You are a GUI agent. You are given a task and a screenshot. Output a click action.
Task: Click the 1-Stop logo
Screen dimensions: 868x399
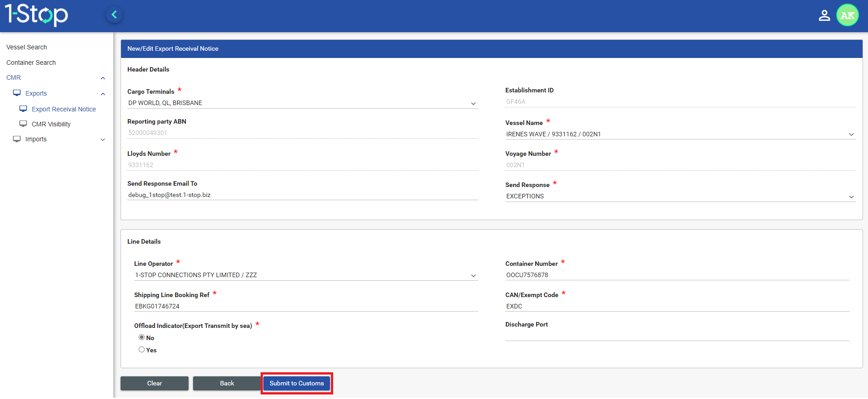[x=36, y=14]
